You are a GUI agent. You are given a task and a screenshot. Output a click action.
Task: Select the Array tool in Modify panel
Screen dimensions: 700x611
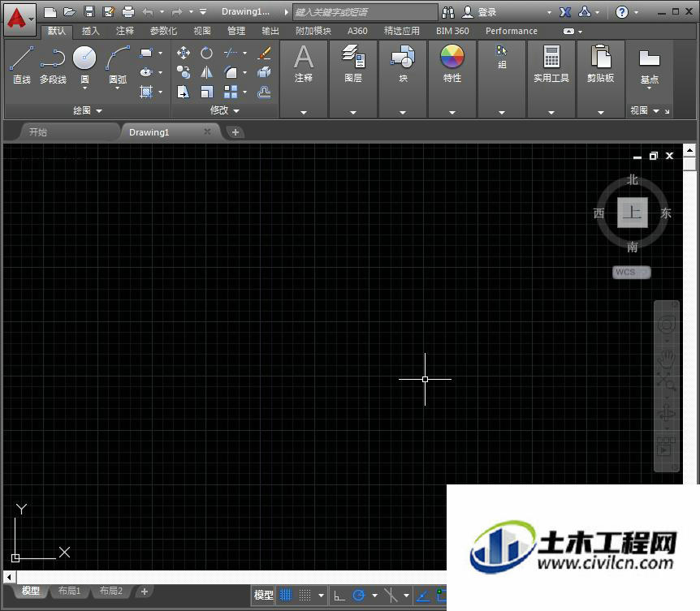tap(231, 92)
